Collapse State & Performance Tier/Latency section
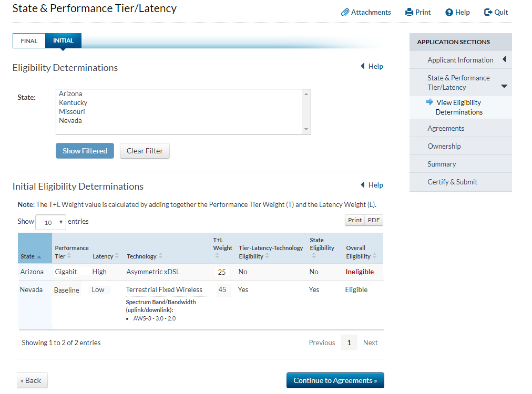Viewport: 532px width, 394px height. tap(504, 86)
